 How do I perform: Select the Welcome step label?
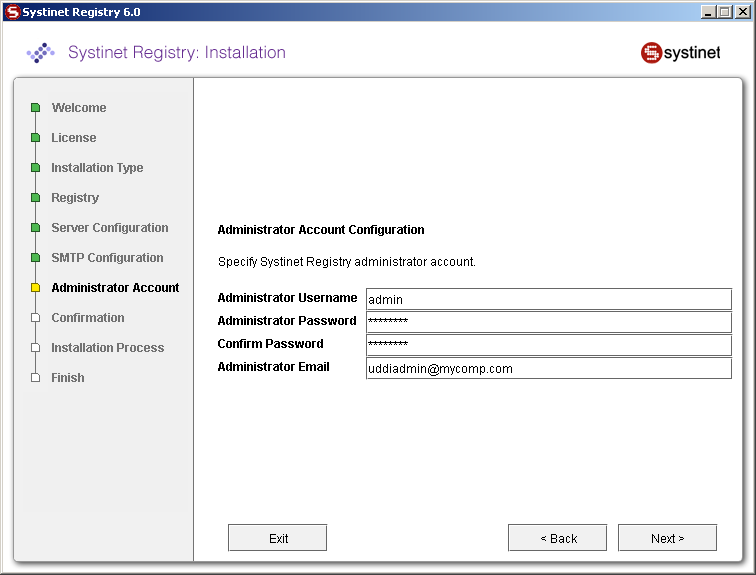pyautogui.click(x=79, y=107)
